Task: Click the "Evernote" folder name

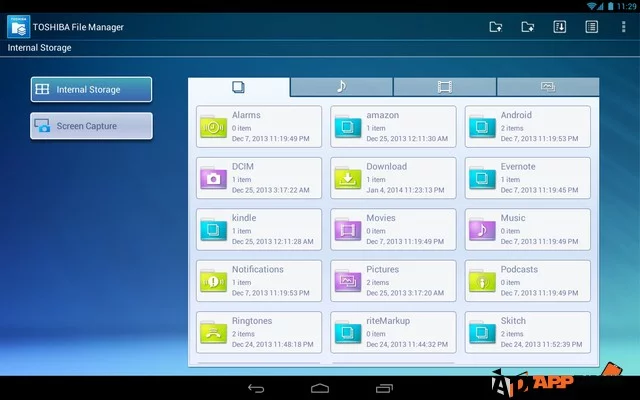Action: (518, 167)
